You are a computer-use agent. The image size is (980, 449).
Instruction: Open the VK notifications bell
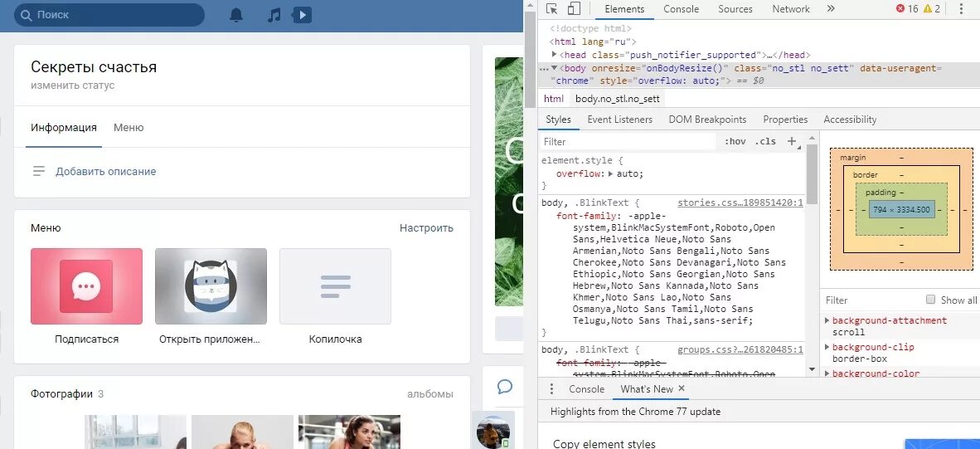(236, 14)
